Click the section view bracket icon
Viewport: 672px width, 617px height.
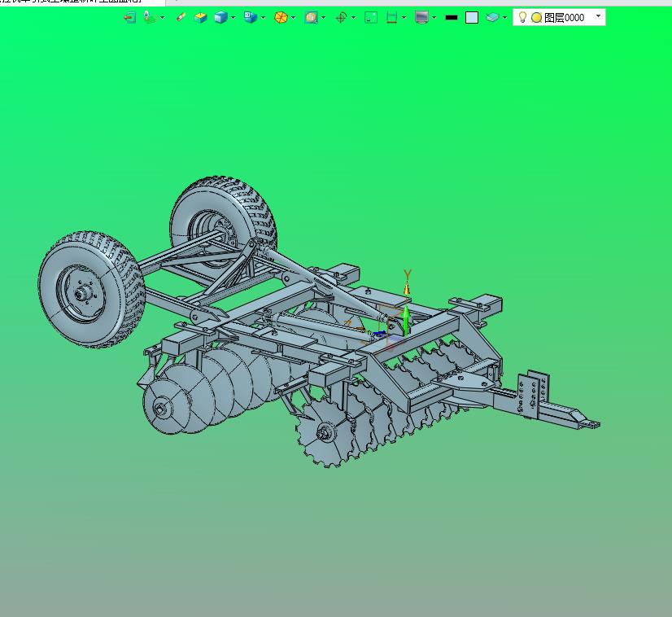[x=391, y=18]
